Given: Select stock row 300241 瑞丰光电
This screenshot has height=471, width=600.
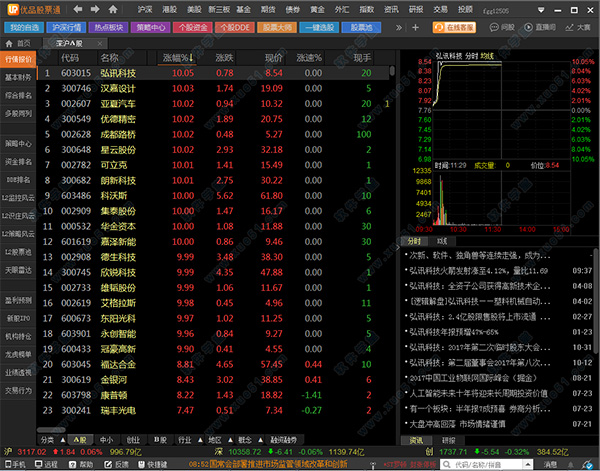Looking at the screenshot, I should click(214, 410).
